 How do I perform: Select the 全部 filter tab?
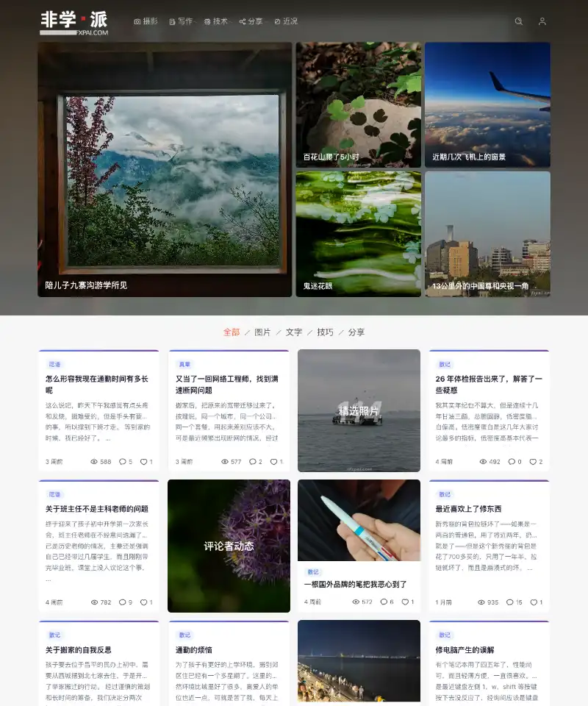point(232,332)
